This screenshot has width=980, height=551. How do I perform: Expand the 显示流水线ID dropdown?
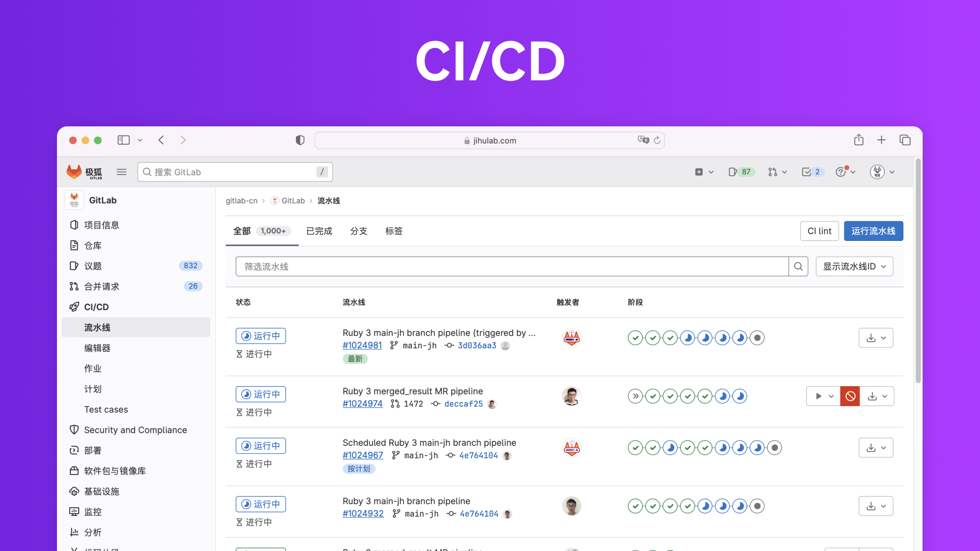click(x=854, y=266)
